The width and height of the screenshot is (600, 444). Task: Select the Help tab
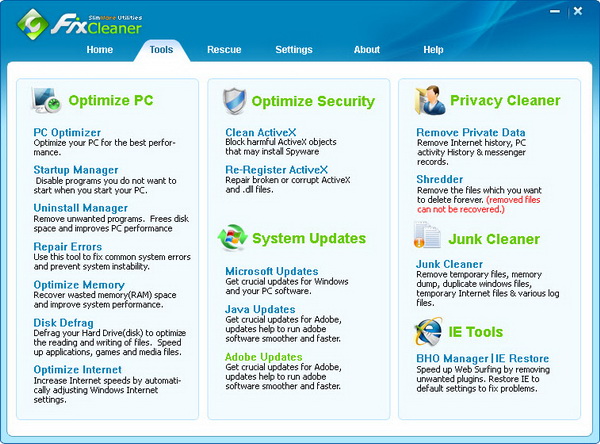coord(433,49)
